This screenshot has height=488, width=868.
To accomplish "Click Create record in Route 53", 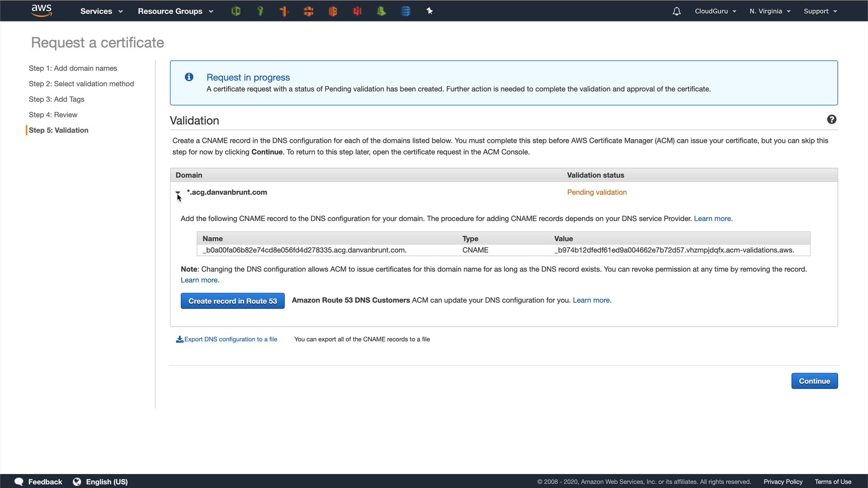I will click(x=232, y=301).
